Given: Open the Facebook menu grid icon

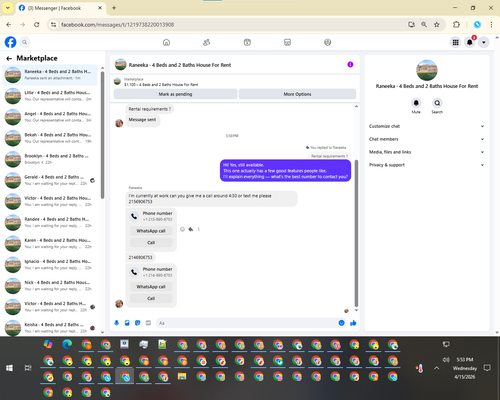Looking at the screenshot, I should coord(455,42).
